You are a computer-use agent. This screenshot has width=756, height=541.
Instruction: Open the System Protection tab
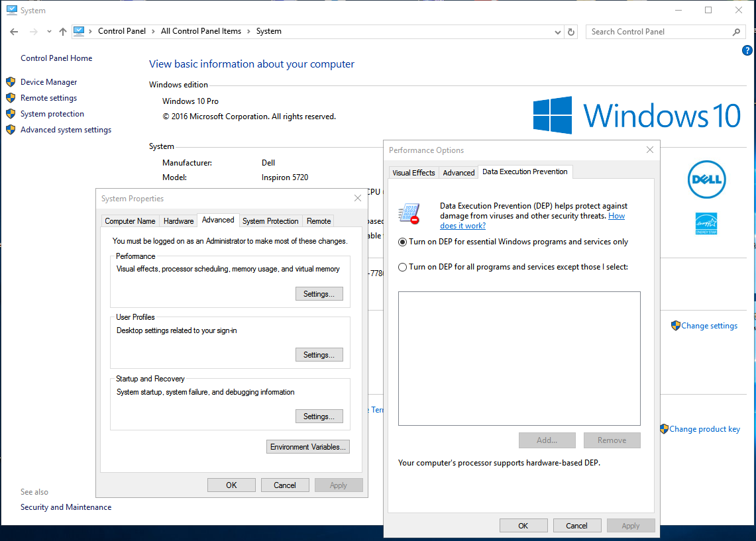pos(270,221)
